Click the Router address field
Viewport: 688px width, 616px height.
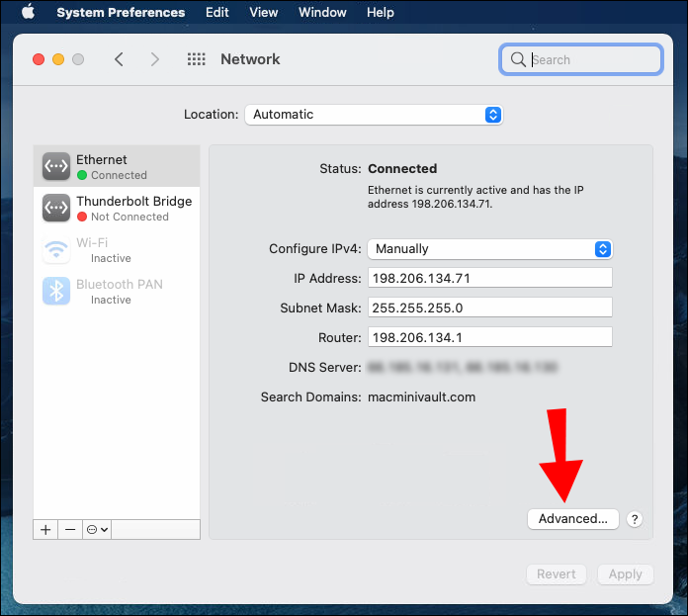click(x=489, y=337)
